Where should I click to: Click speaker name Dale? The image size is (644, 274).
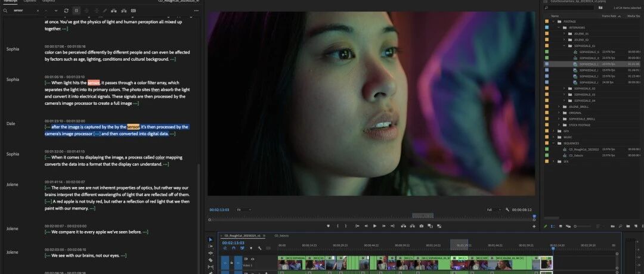[11, 123]
